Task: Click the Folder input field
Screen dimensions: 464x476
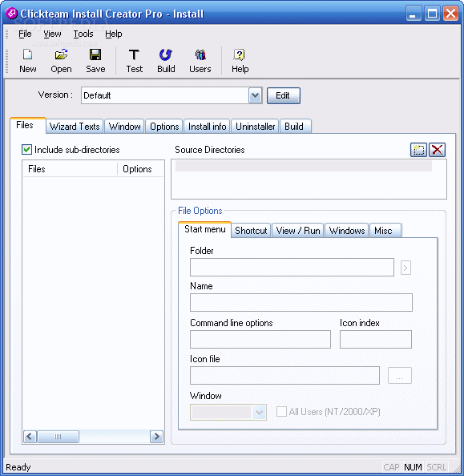Action: (x=292, y=267)
